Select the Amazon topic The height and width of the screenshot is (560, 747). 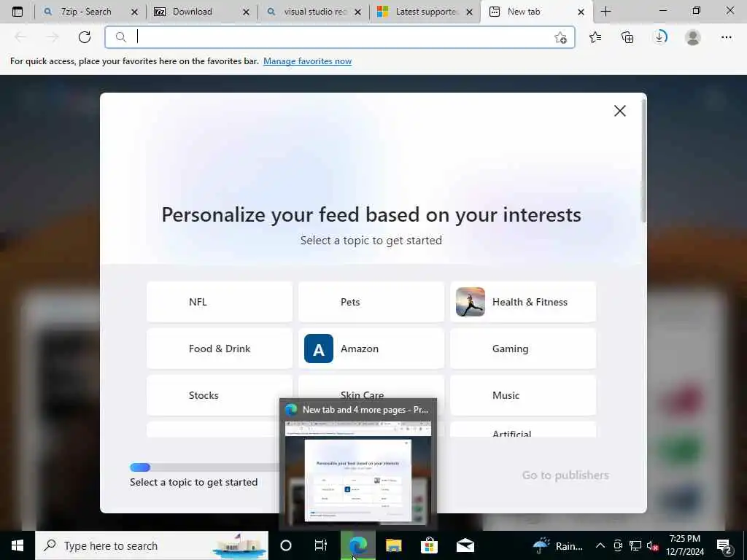[x=371, y=349]
